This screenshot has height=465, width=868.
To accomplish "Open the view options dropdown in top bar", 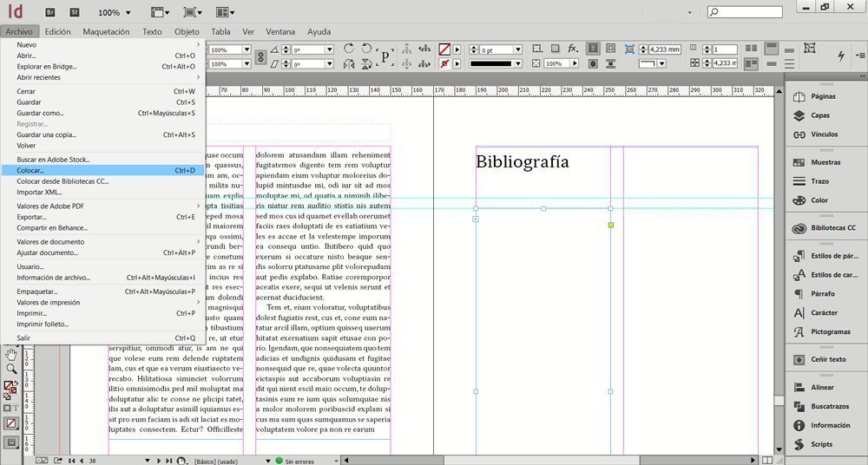I will (x=161, y=12).
